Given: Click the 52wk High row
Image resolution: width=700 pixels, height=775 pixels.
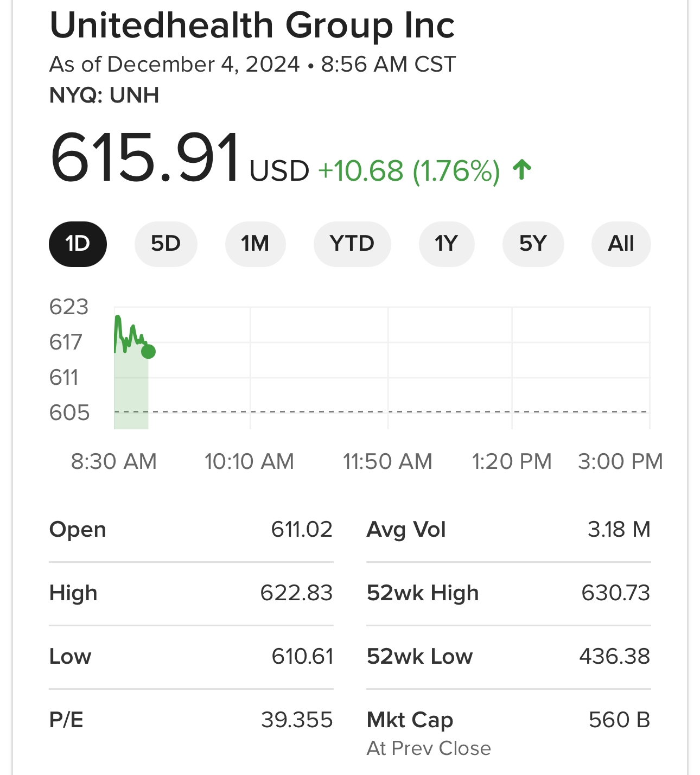Looking at the screenshot, I should tap(508, 593).
